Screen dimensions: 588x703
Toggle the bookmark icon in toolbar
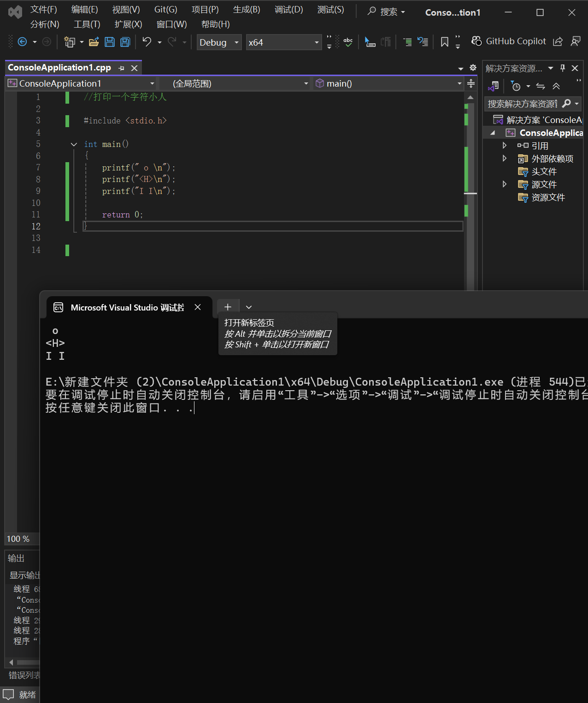(444, 42)
